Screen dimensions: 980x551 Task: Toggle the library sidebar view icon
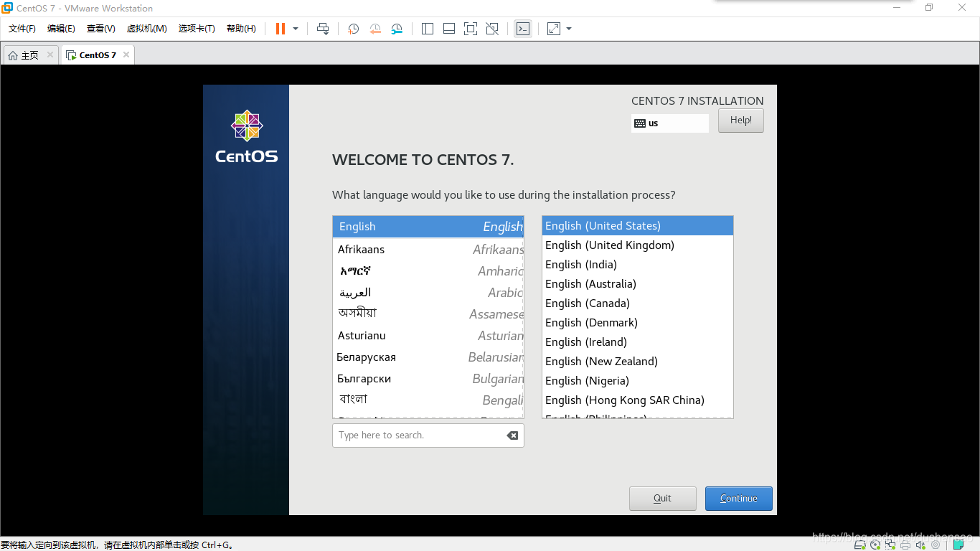(428, 29)
